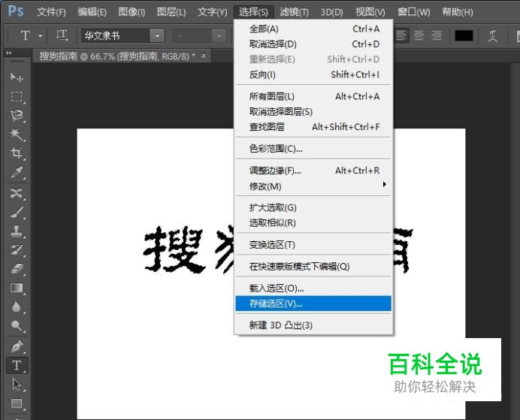
Task: Select the Dodge tool
Action: tap(17, 326)
